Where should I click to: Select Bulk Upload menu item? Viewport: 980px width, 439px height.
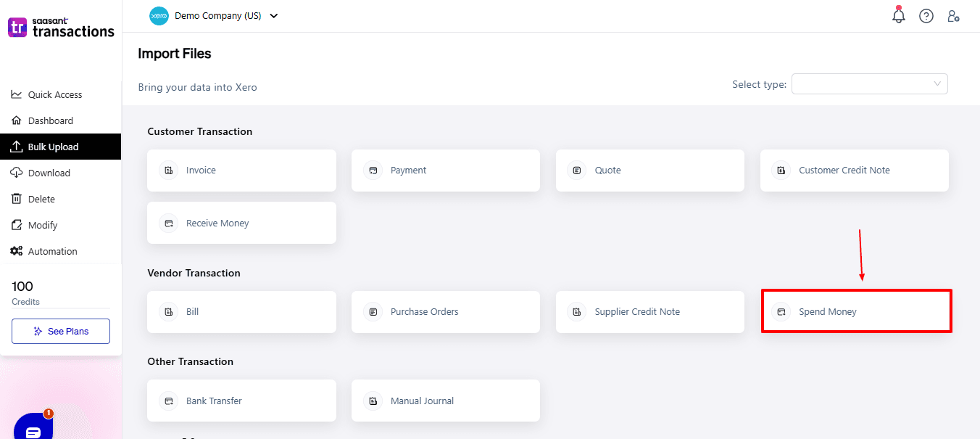[x=53, y=147]
